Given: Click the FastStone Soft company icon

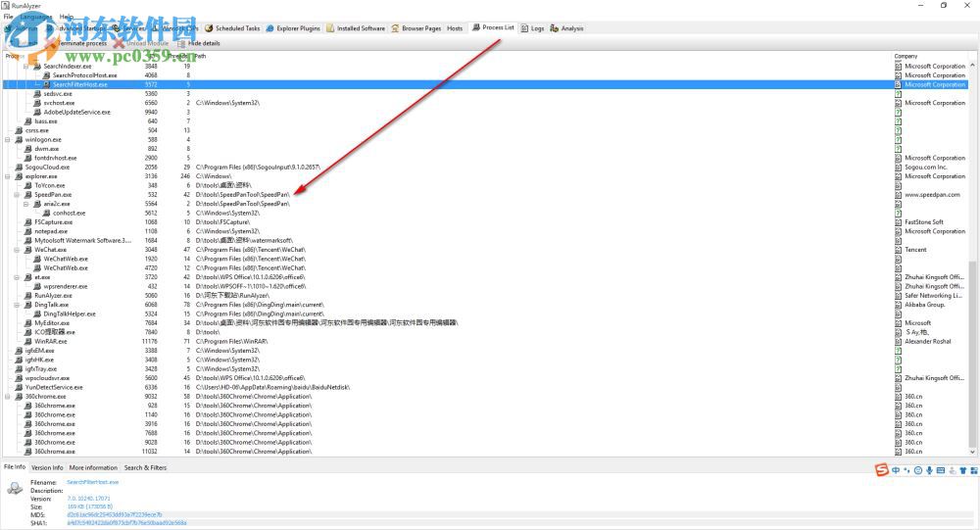Looking at the screenshot, I should (898, 221).
